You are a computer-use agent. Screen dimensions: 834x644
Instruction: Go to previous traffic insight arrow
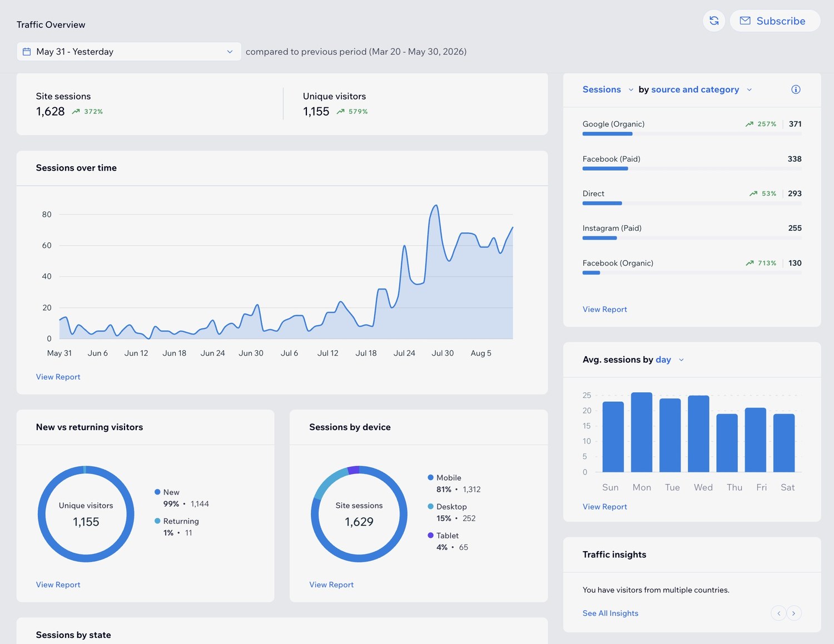778,613
